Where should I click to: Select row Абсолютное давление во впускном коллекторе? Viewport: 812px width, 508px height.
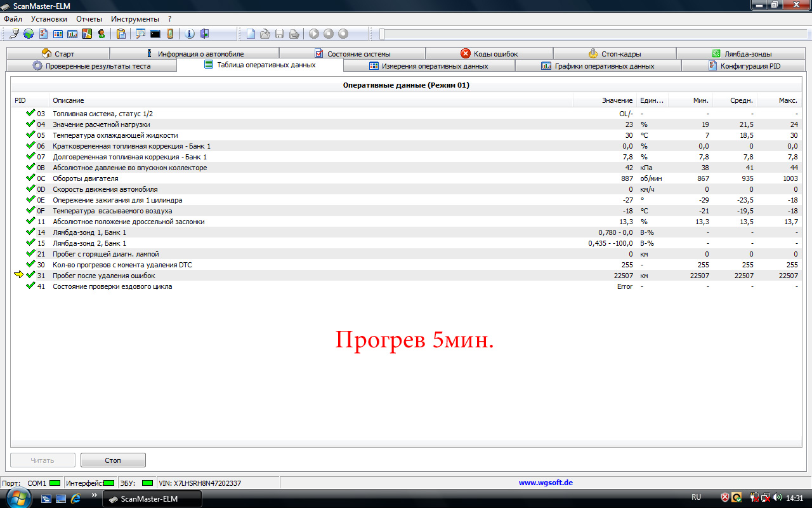point(406,168)
